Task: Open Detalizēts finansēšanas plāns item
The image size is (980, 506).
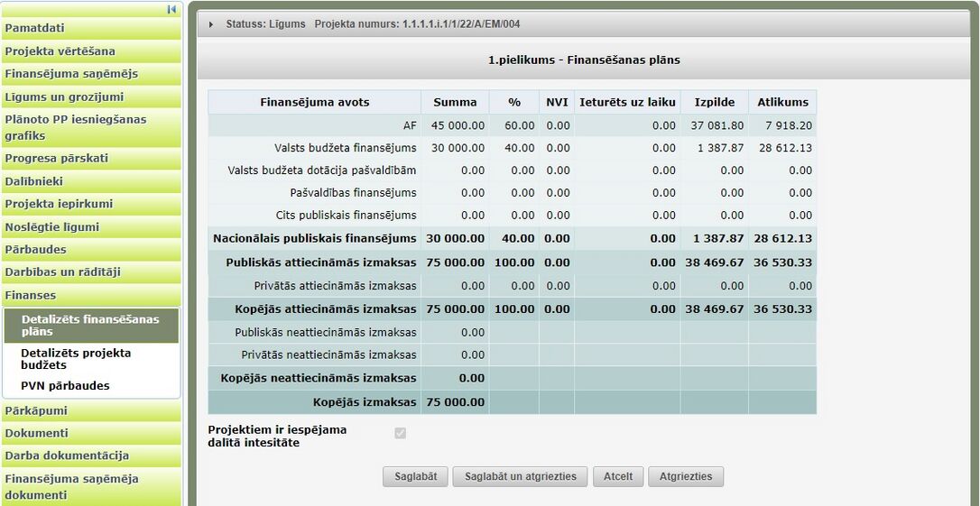Action: coord(90,325)
